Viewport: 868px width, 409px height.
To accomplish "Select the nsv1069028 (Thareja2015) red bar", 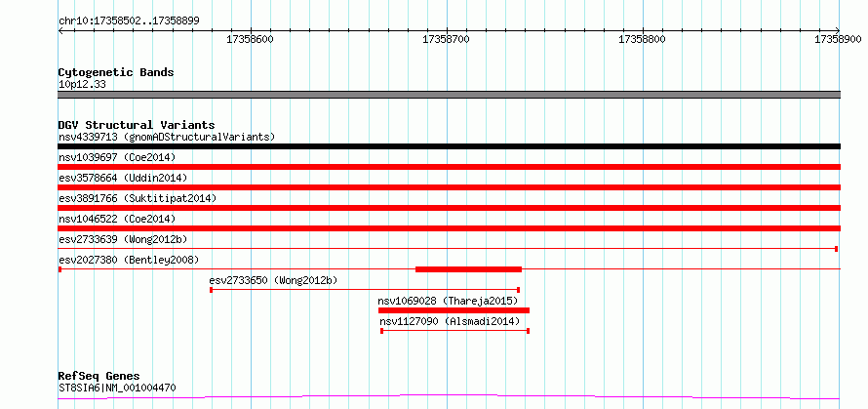I will coord(454,310).
